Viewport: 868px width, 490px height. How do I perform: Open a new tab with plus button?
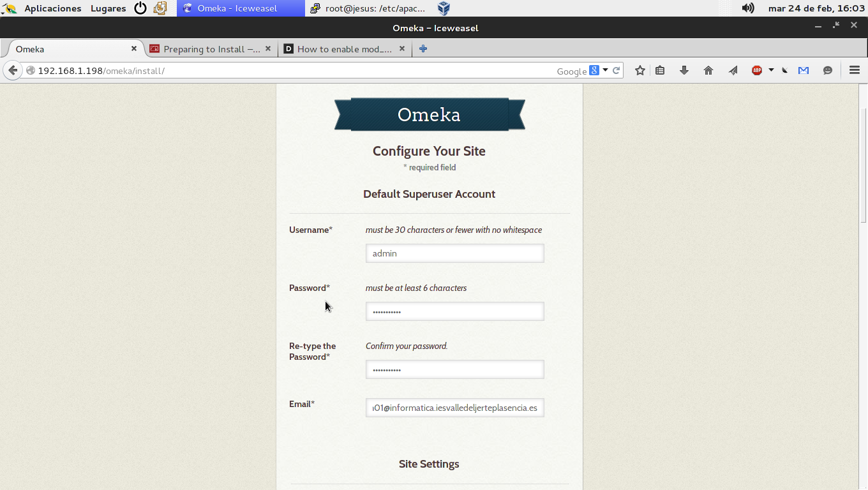click(423, 49)
